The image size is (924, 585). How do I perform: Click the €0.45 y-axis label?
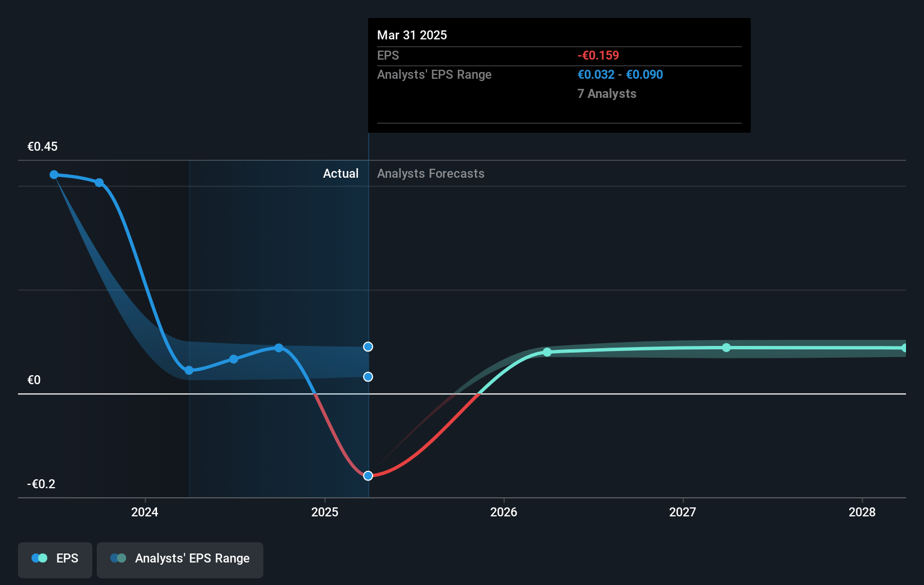43,147
